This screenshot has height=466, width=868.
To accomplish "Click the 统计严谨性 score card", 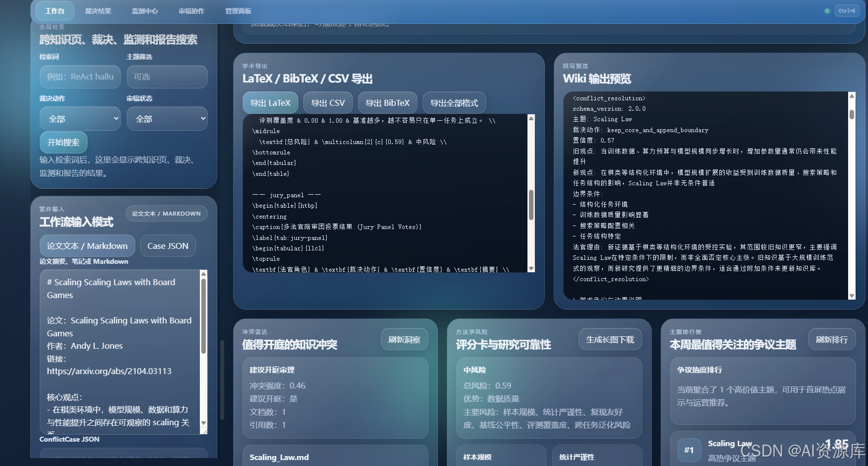I will coord(597,456).
